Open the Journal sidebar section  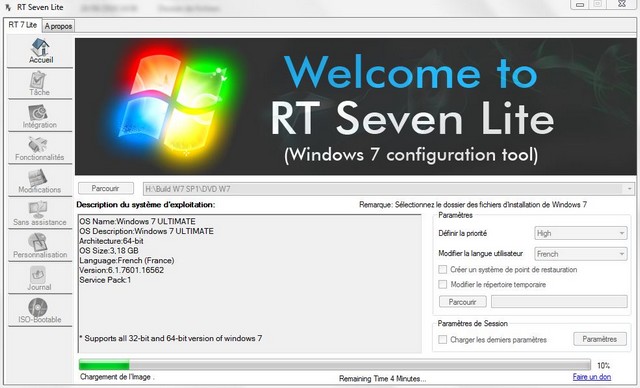[40, 278]
